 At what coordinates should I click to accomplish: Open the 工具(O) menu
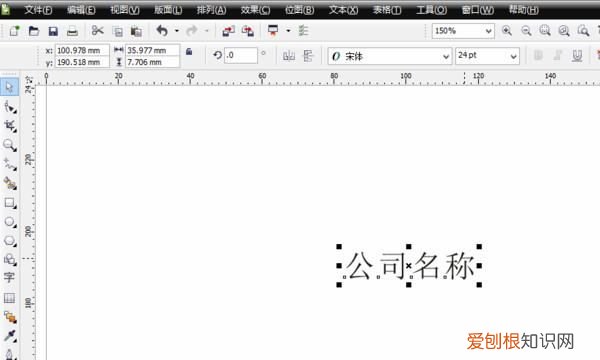(x=432, y=10)
